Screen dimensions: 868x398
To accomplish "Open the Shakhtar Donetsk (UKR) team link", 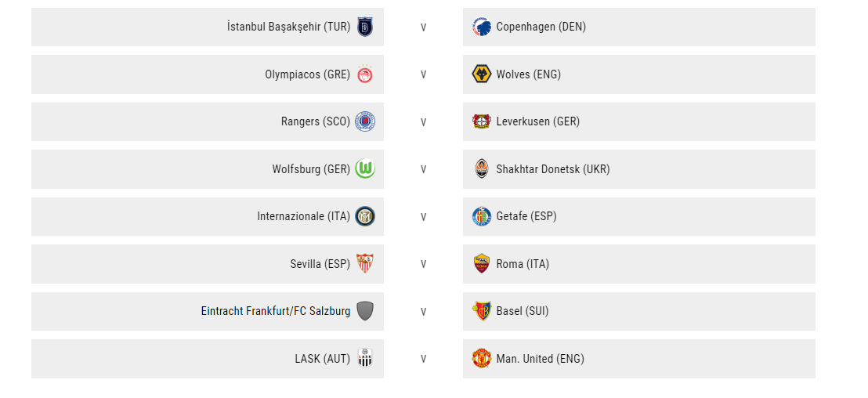I will [553, 168].
